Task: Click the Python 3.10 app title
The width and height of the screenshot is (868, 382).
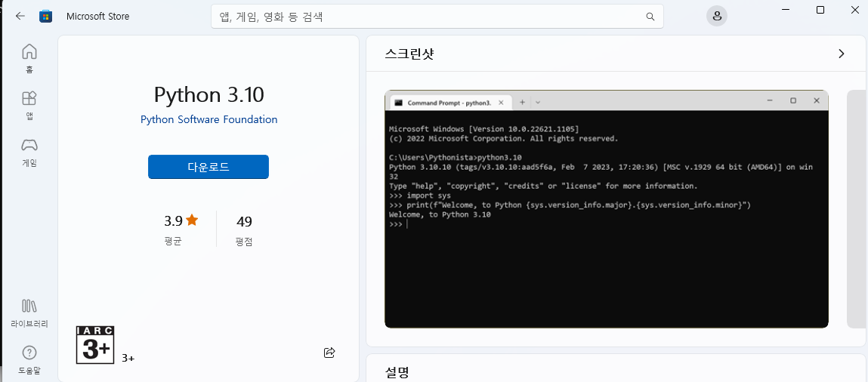Action: tap(209, 94)
